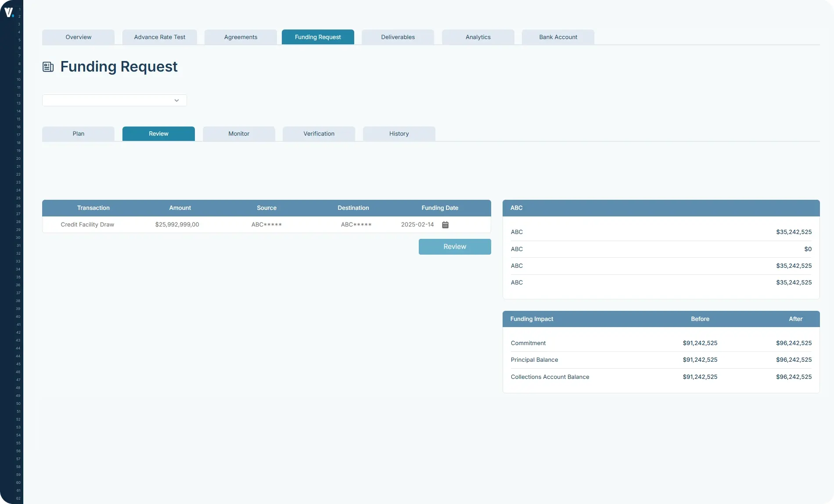
Task: Switch to the Monitor sub-tab
Action: pyautogui.click(x=239, y=133)
